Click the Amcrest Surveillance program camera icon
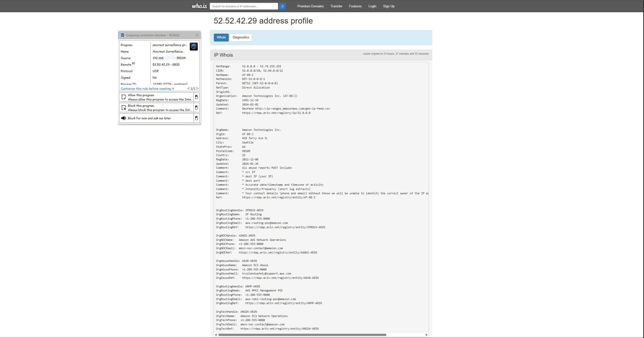Viewport: 644px width, 338px height. coord(194,47)
